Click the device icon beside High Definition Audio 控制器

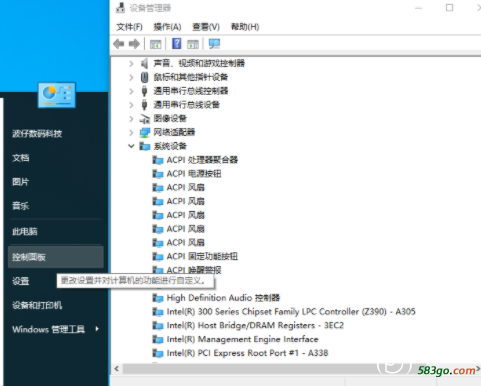click(x=158, y=298)
